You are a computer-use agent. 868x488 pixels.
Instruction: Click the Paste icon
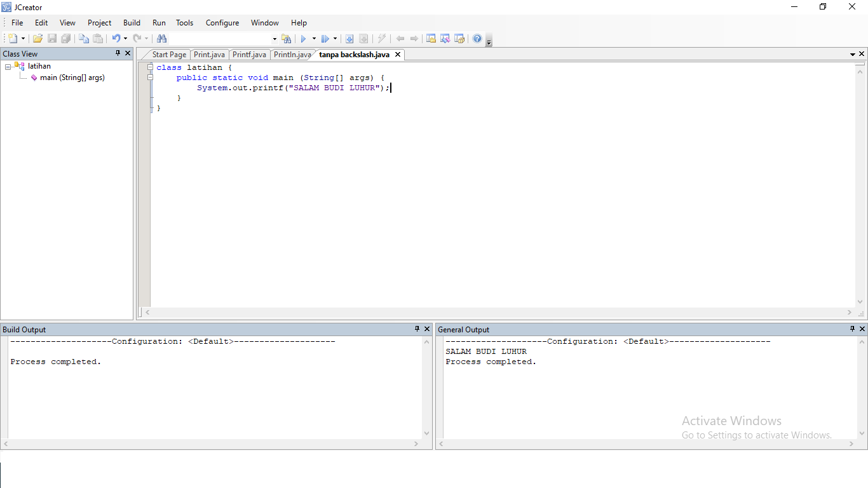coord(98,38)
